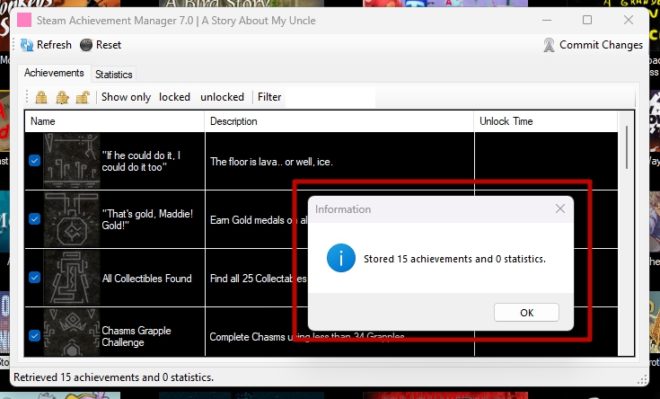This screenshot has height=399, width=660.
Task: Show only locked achievements
Action: [175, 97]
